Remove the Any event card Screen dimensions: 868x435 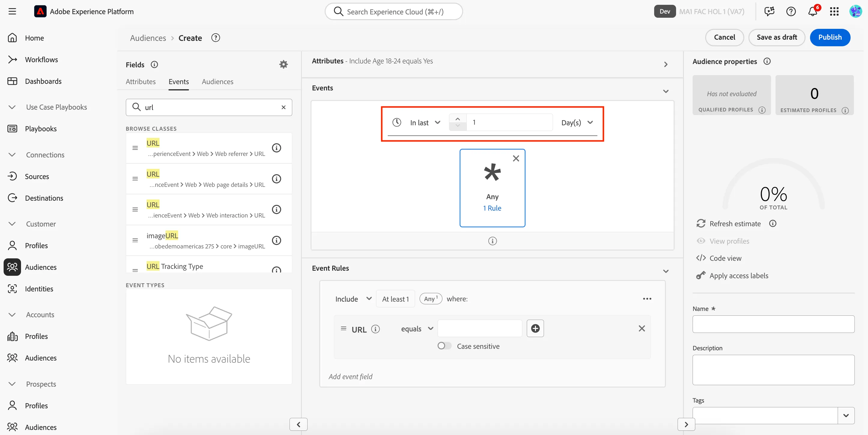pos(515,158)
